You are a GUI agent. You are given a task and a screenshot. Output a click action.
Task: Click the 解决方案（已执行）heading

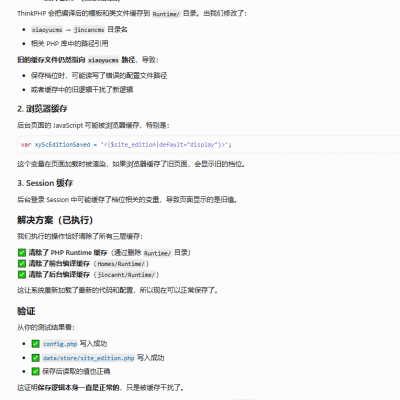(x=55, y=220)
